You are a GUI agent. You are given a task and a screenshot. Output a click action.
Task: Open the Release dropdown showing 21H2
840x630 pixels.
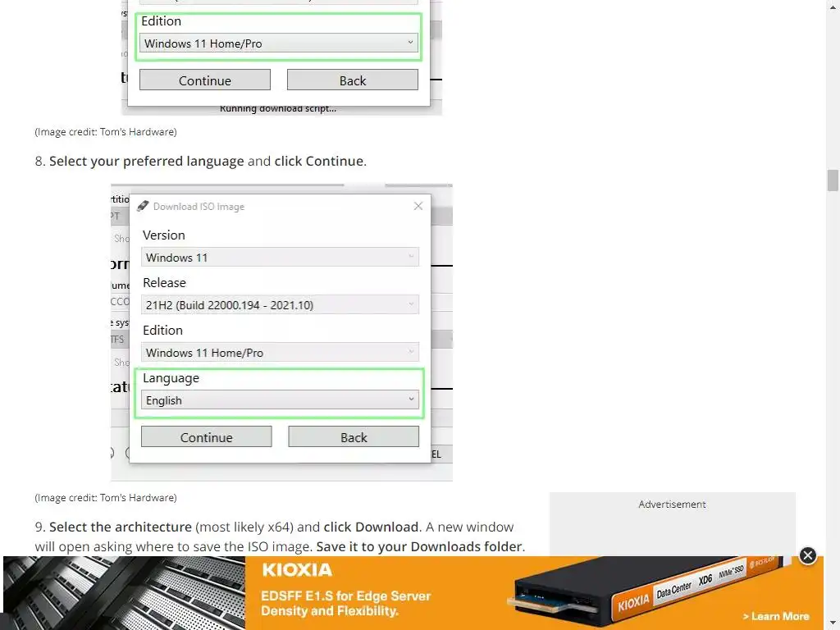tap(280, 305)
